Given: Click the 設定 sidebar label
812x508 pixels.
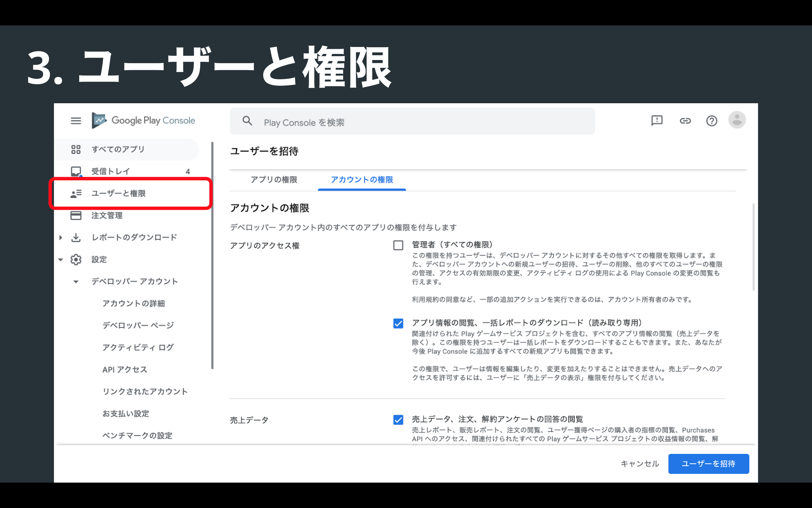Looking at the screenshot, I should pos(99,259).
